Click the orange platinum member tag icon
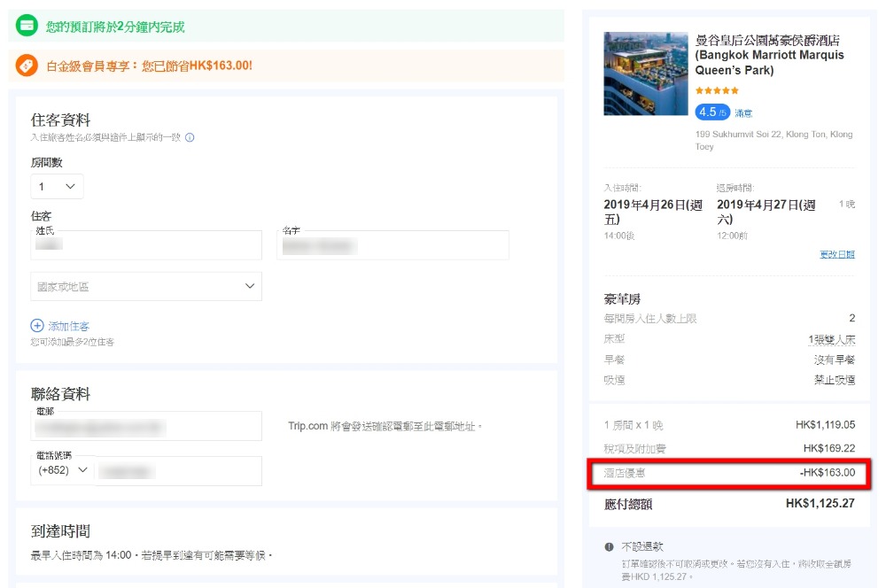Image resolution: width=886 pixels, height=588 pixels. pyautogui.click(x=27, y=66)
